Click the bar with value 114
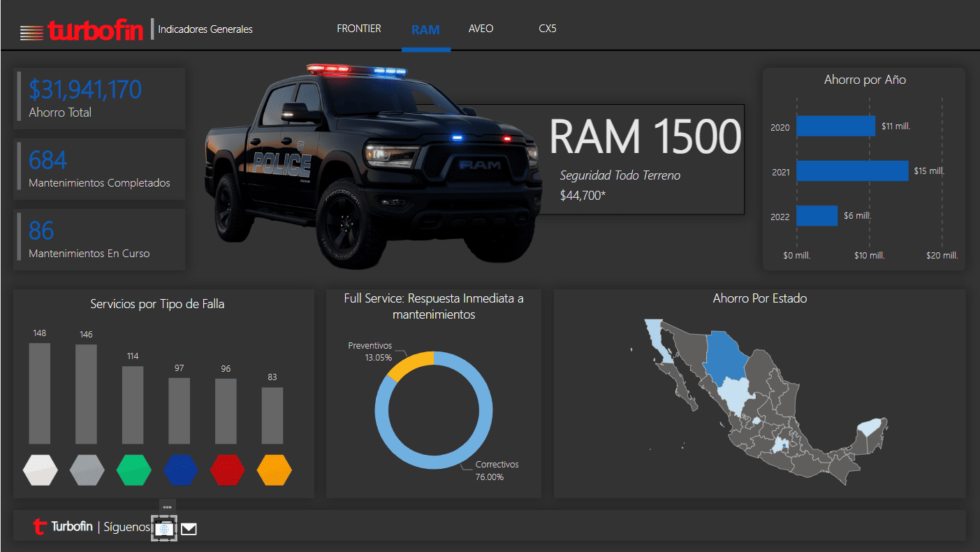The height and width of the screenshot is (552, 980). click(133, 405)
